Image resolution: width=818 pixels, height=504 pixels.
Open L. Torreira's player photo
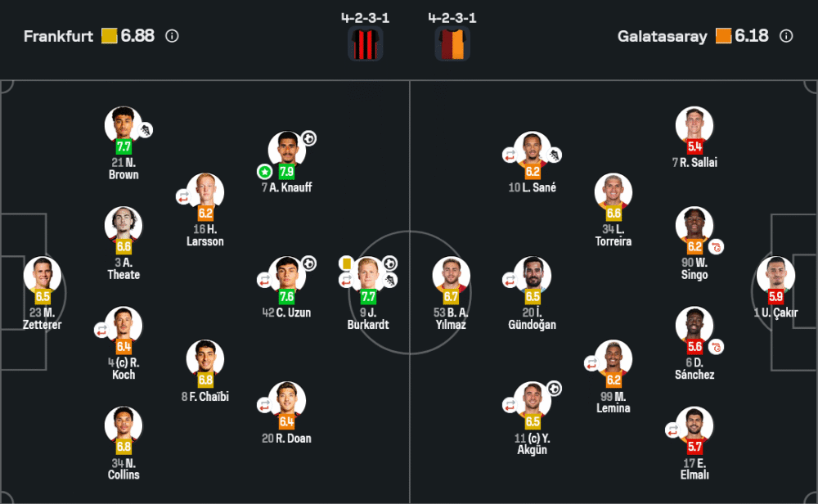point(613,191)
